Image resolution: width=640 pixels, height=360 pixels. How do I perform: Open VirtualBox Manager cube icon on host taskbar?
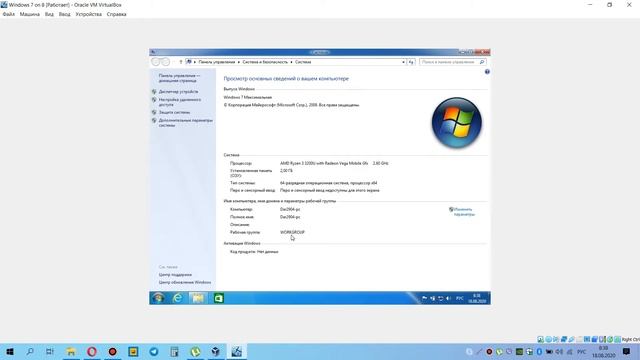216,351
